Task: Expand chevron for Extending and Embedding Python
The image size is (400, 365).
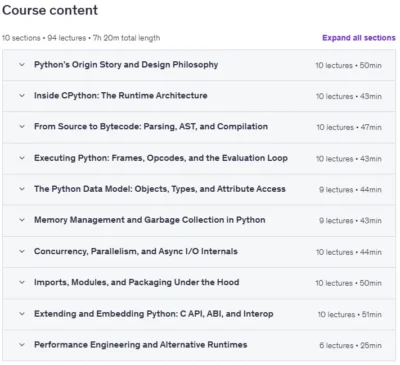Action: click(22, 314)
